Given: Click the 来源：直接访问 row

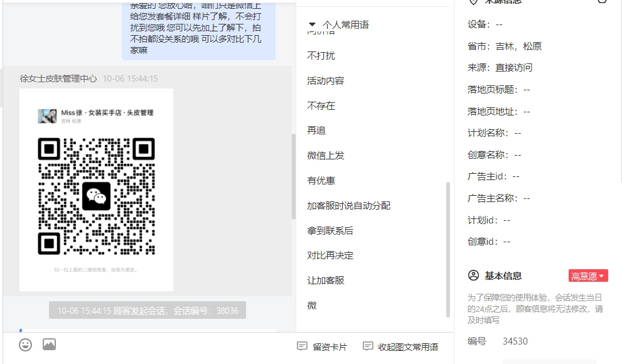Looking at the screenshot, I should pyautogui.click(x=500, y=68).
